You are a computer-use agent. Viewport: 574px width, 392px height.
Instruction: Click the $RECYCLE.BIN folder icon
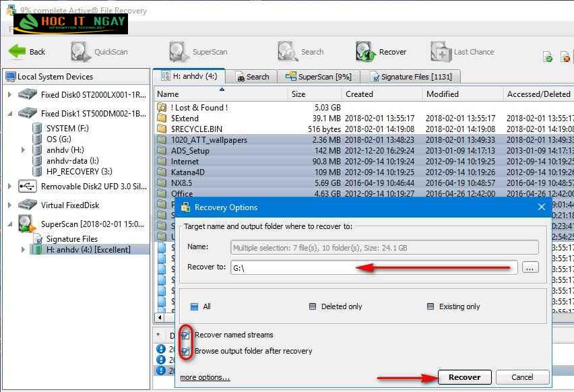(162, 129)
